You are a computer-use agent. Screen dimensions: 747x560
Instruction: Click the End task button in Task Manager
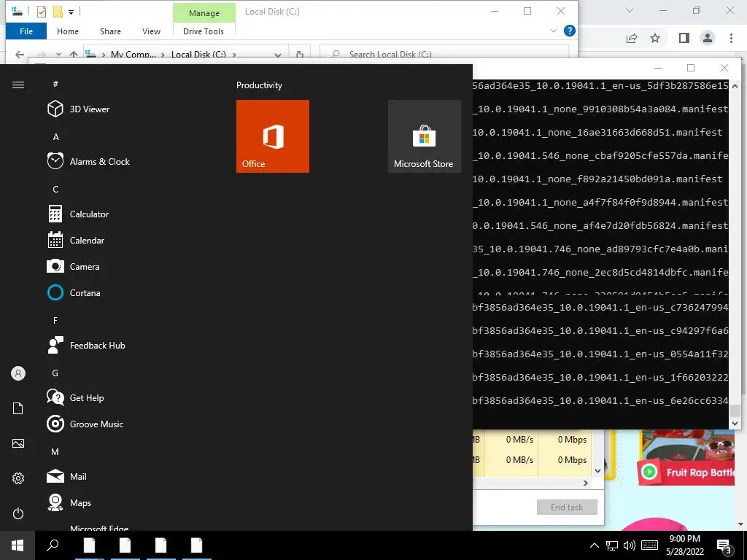pyautogui.click(x=567, y=507)
